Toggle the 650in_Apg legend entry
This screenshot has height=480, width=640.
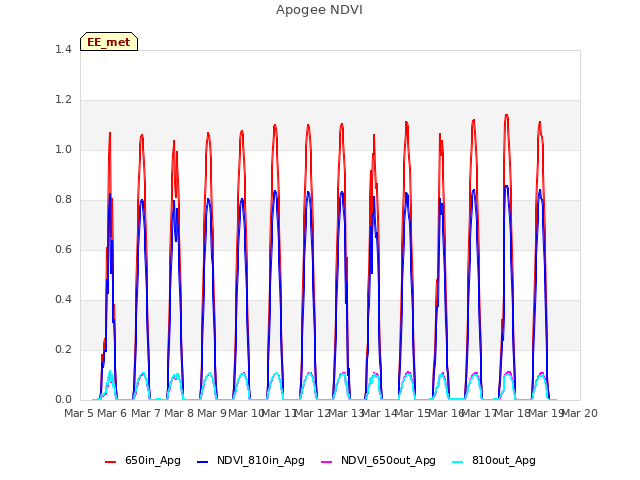[x=143, y=460]
